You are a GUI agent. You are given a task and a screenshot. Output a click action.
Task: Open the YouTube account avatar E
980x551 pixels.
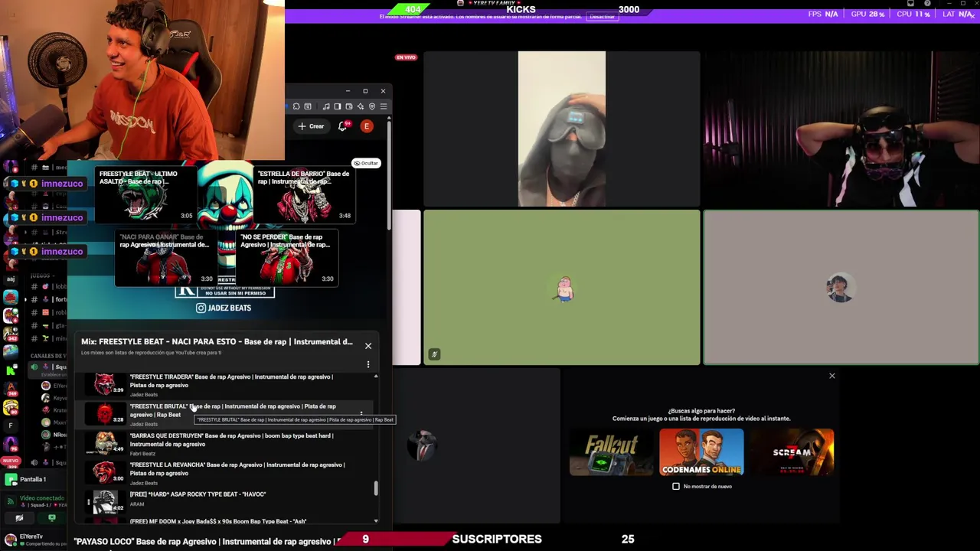pyautogui.click(x=367, y=126)
